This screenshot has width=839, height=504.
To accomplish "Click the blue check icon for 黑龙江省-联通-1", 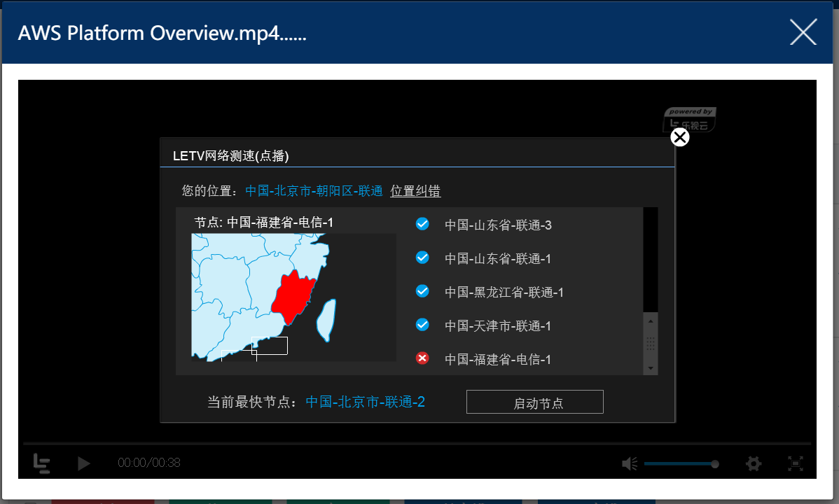I will coord(422,291).
